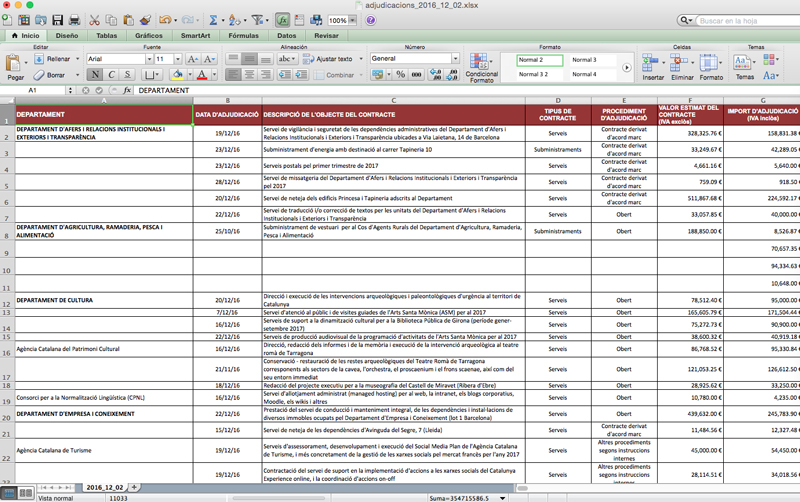
Task: Toggle middle vertical alignment
Action: coord(249,59)
